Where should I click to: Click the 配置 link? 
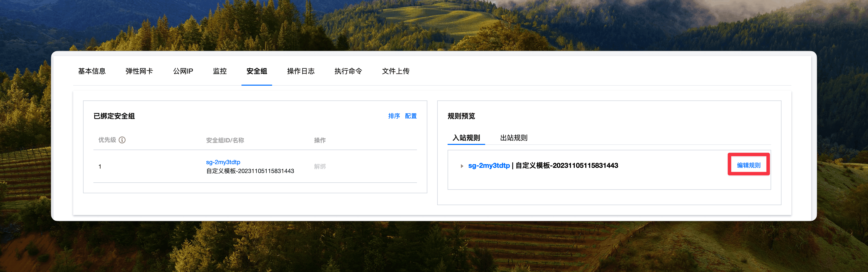click(411, 116)
